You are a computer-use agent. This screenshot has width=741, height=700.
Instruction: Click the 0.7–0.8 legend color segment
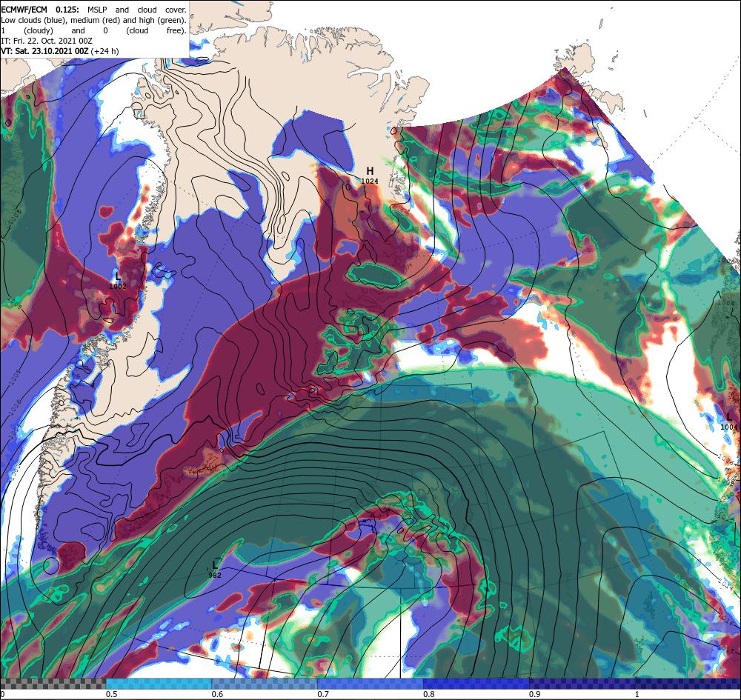[370, 684]
